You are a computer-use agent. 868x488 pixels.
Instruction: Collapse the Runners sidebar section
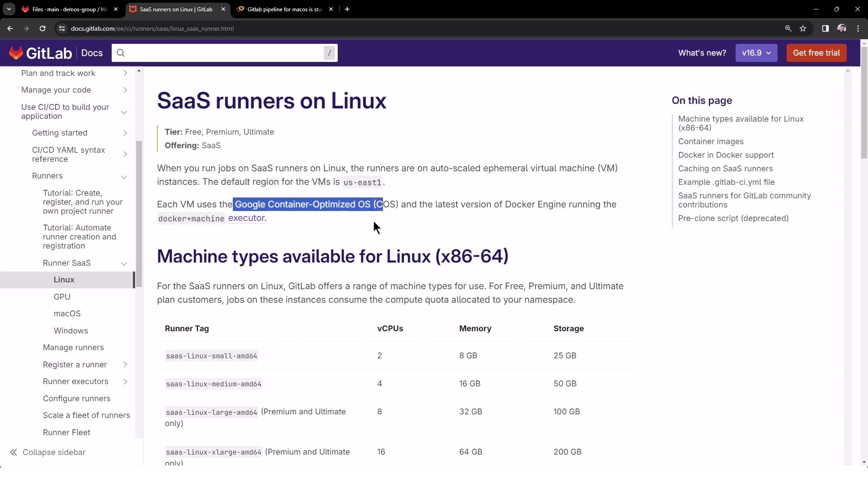pyautogui.click(x=124, y=177)
